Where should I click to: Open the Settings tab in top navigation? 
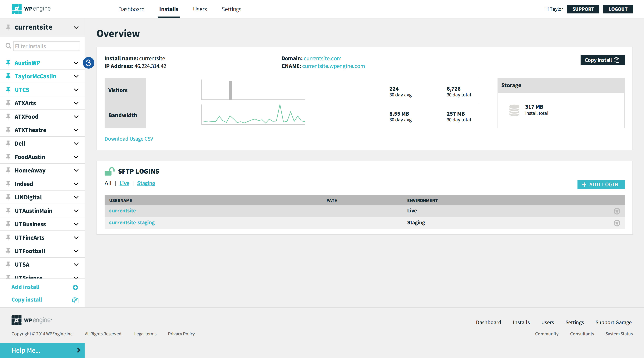[x=231, y=9]
